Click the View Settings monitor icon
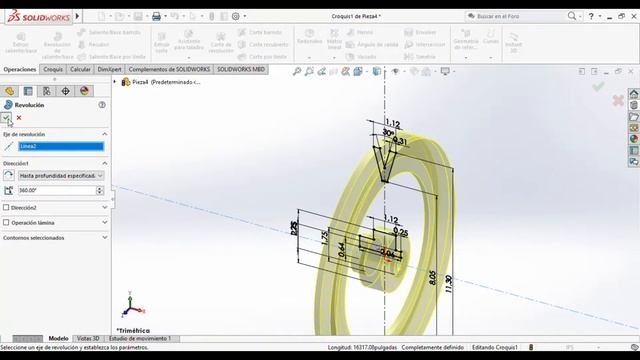The image size is (640, 360). coord(445,71)
